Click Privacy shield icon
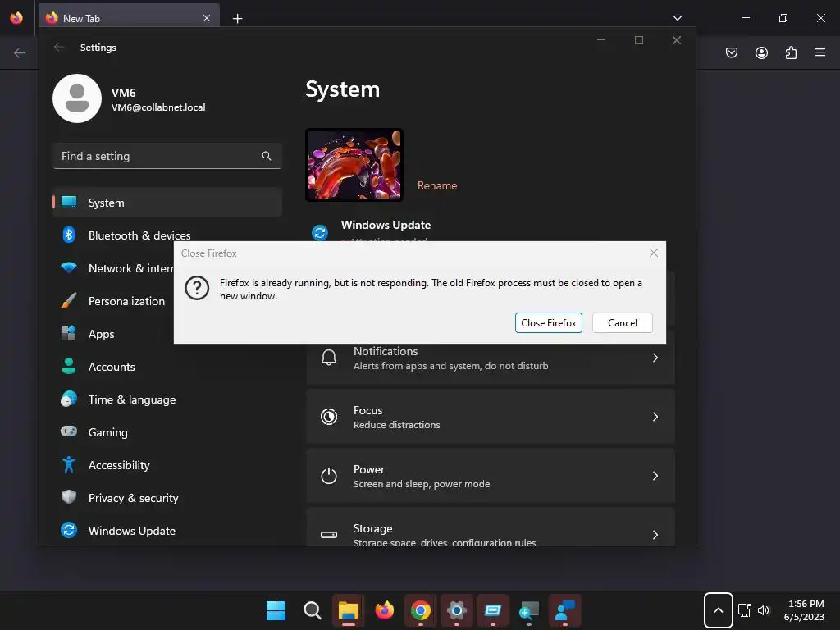The image size is (840, 630). [69, 497]
